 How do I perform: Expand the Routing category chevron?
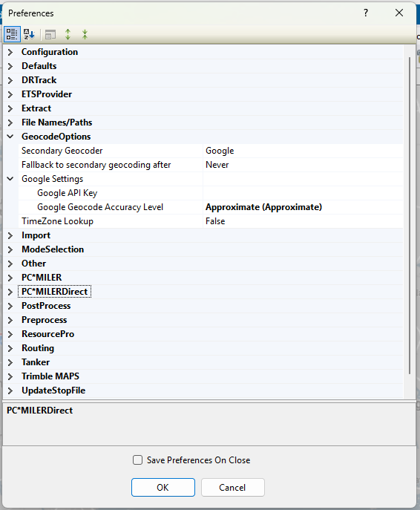point(10,348)
